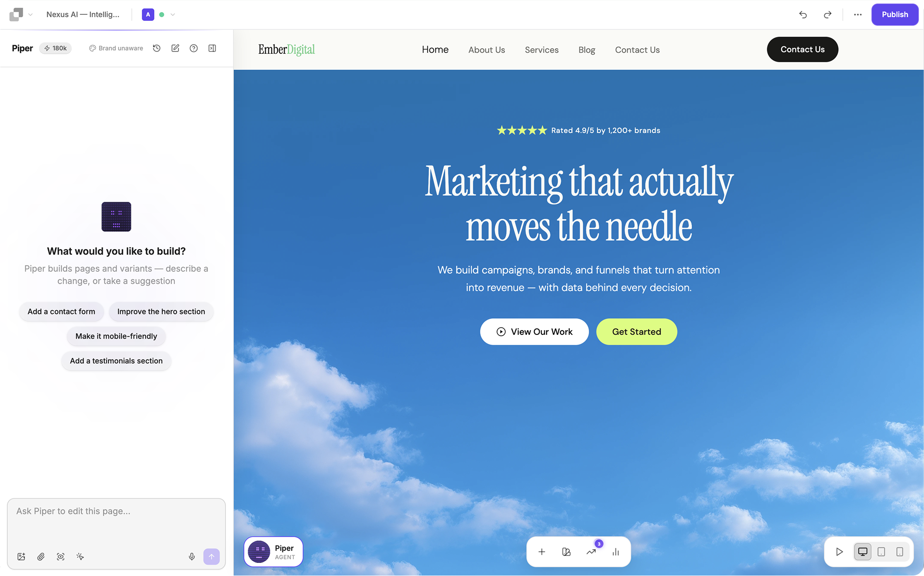Choose the Add a contact form suggestion
Screen dimensions: 924x576
[x=61, y=312]
